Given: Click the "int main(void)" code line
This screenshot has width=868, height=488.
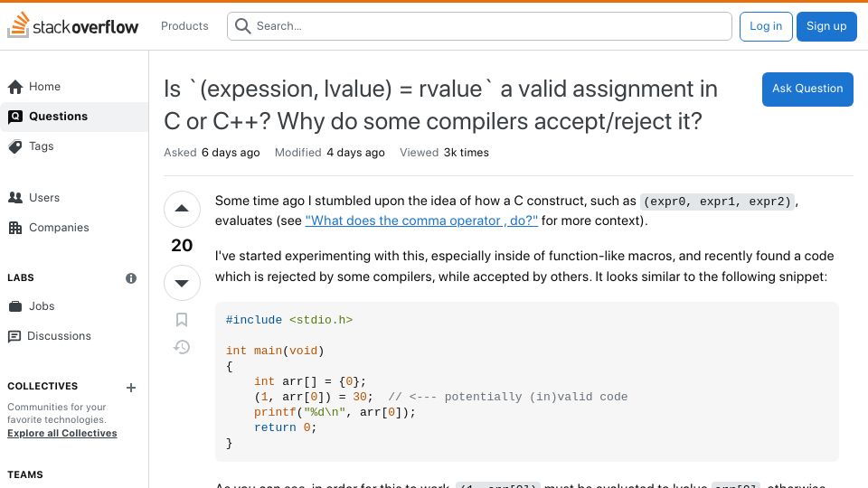Looking at the screenshot, I should tap(275, 351).
